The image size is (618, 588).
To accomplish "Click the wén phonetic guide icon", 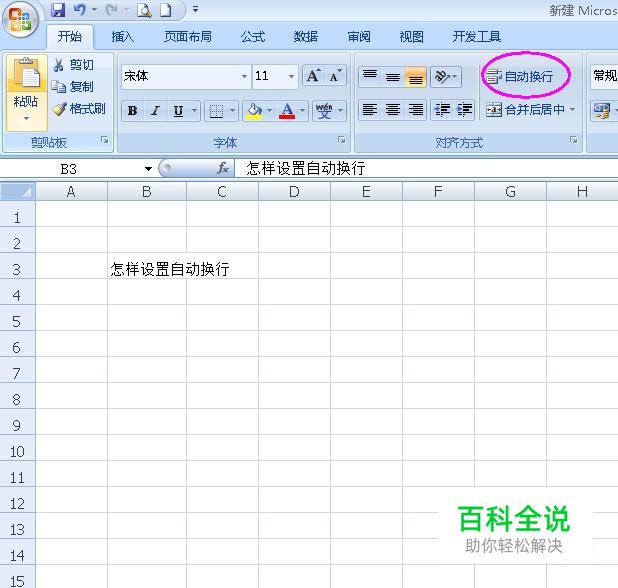I will tap(324, 111).
